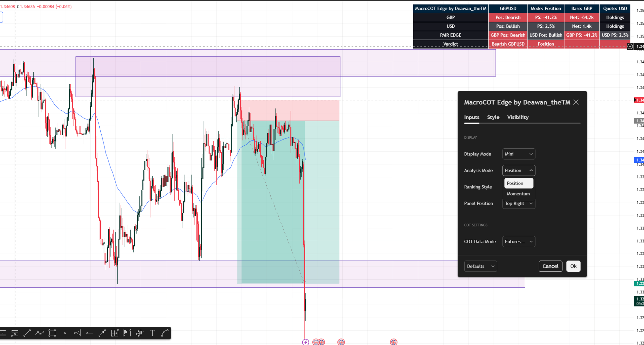The image size is (644, 345).
Task: Select the Date and Price Range tool
Action: pos(115,333)
